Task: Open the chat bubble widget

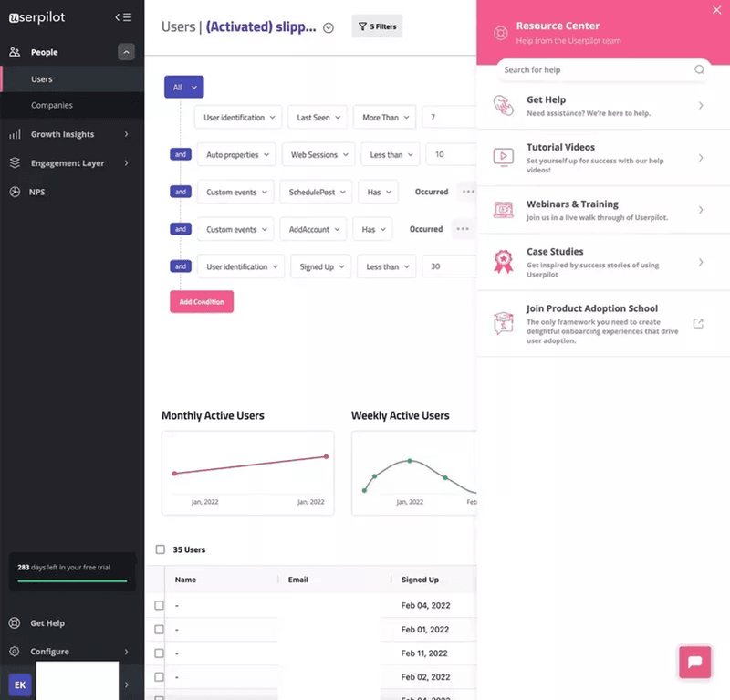Action: pyautogui.click(x=694, y=662)
